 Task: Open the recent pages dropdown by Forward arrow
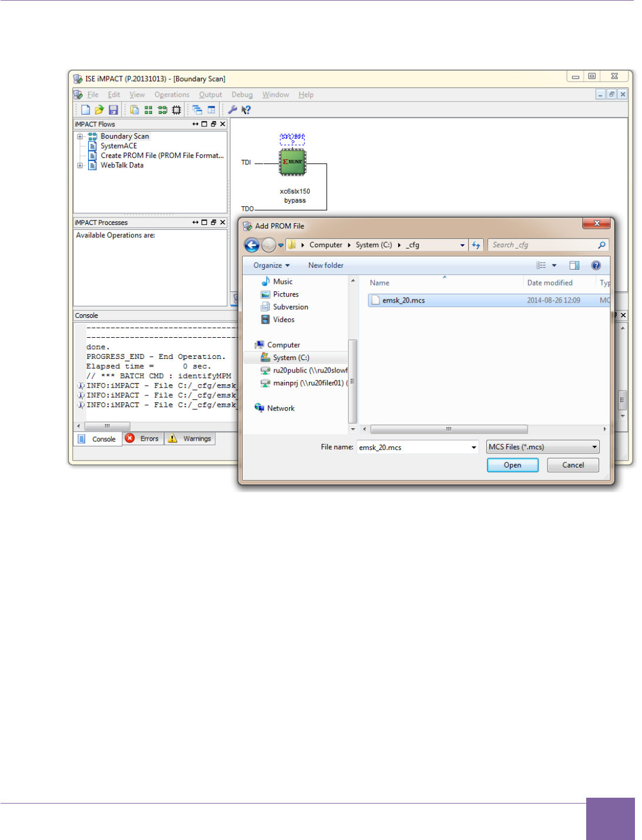click(281, 245)
